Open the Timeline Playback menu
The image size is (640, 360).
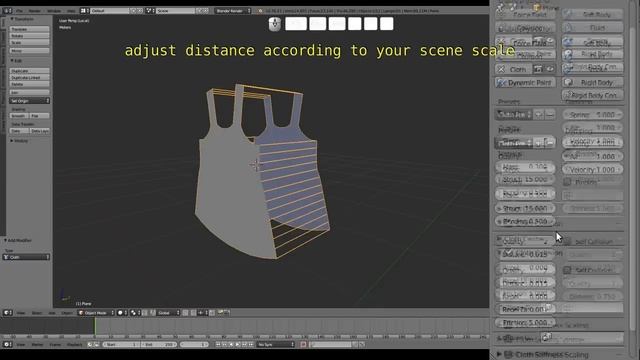click(x=74, y=345)
